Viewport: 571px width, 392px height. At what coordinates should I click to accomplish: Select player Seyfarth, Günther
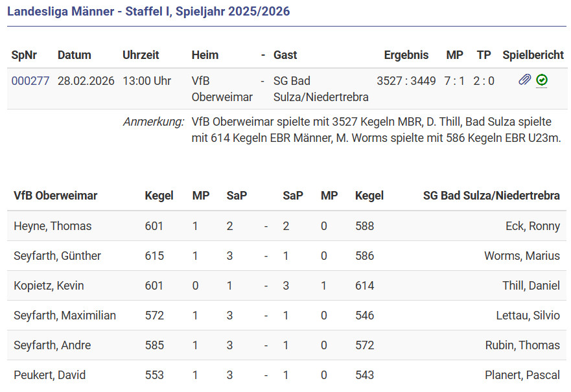(57, 256)
